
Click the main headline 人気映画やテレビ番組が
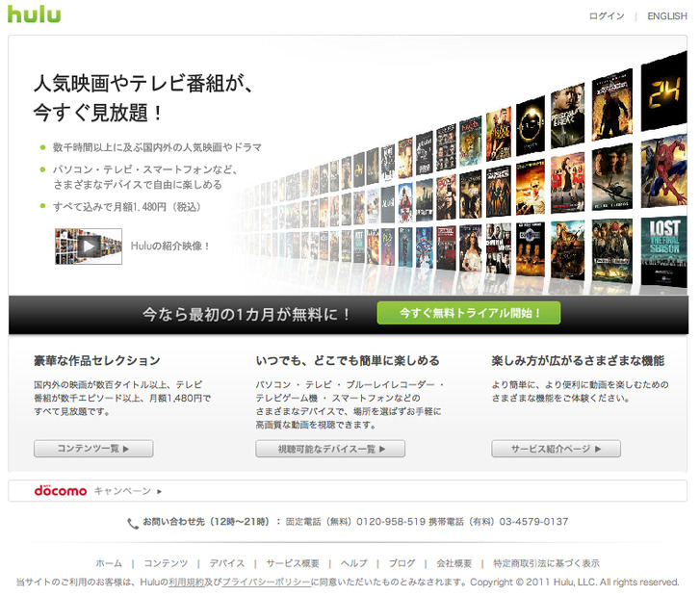click(x=143, y=83)
